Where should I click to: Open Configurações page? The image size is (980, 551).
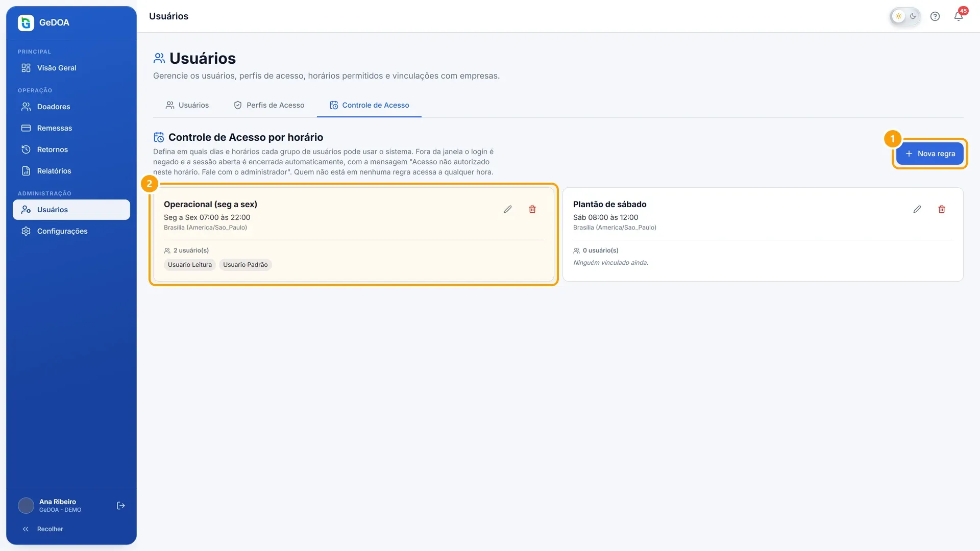71,231
